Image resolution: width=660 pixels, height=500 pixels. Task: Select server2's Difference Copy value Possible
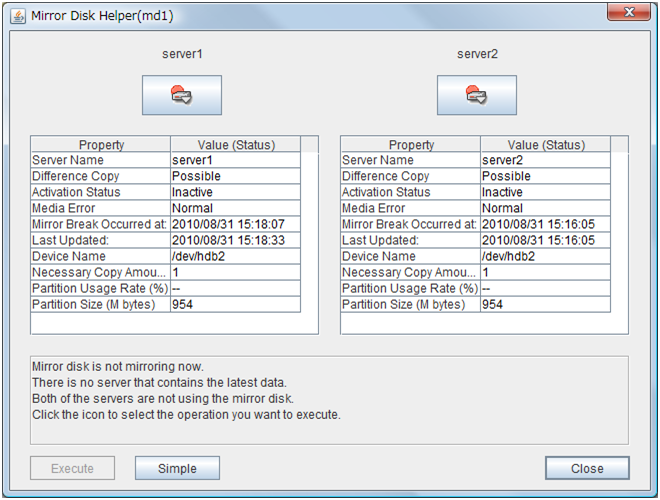[x=545, y=176]
